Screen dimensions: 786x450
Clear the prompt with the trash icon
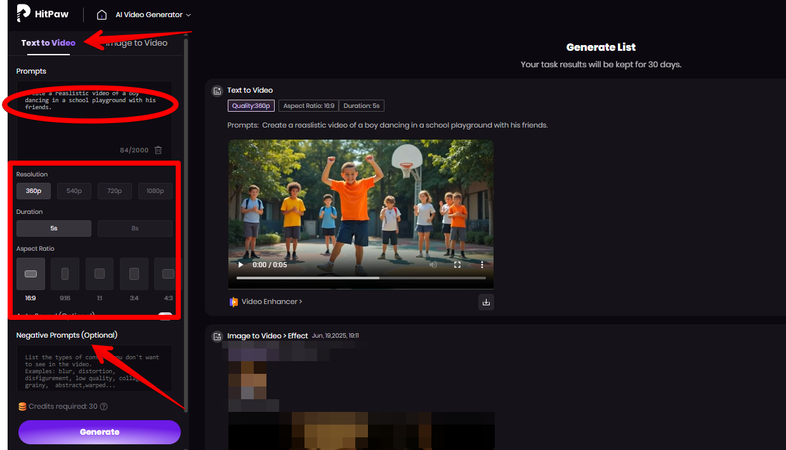158,150
